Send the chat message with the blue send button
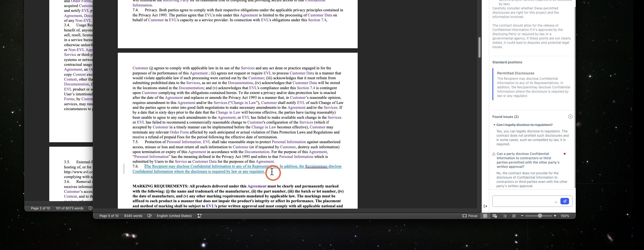 pos(564,201)
